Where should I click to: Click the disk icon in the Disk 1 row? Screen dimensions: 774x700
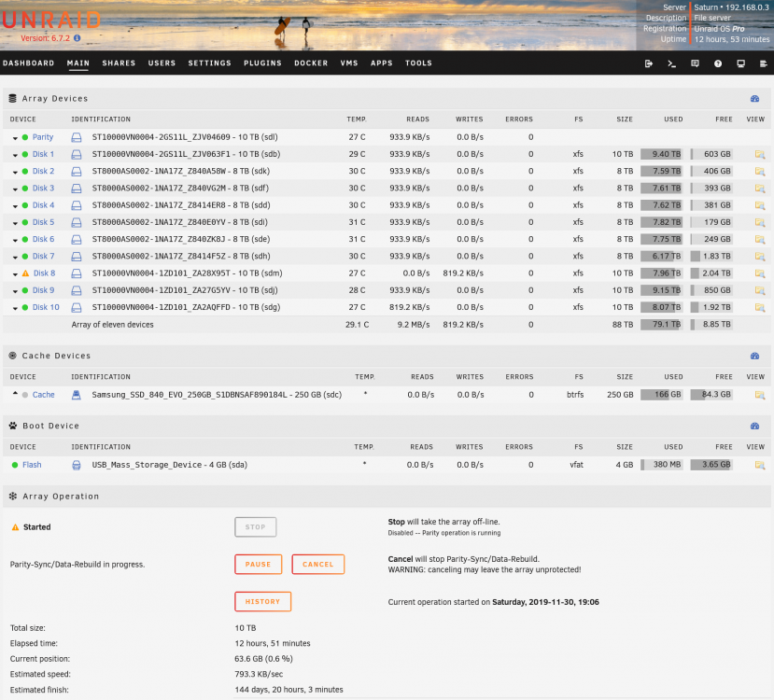tap(76, 154)
